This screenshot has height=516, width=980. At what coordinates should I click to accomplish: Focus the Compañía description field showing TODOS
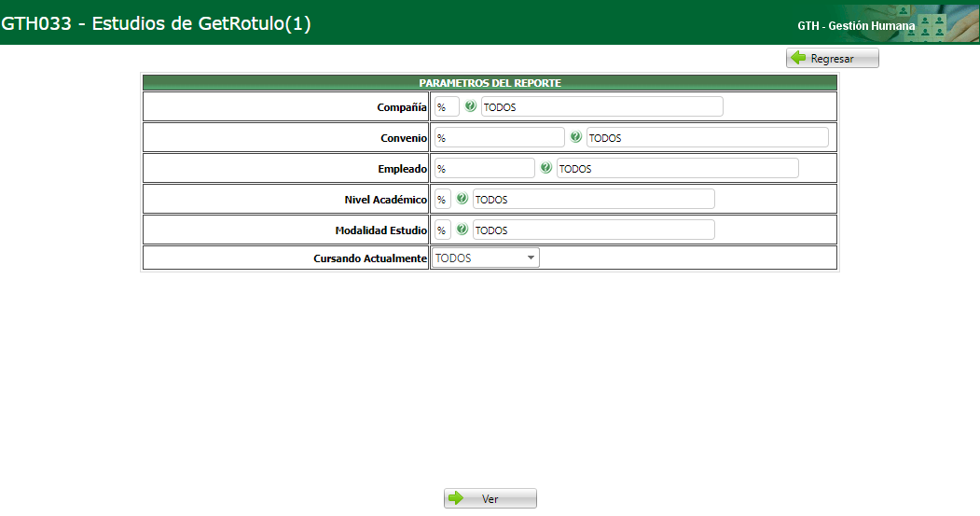tap(601, 107)
